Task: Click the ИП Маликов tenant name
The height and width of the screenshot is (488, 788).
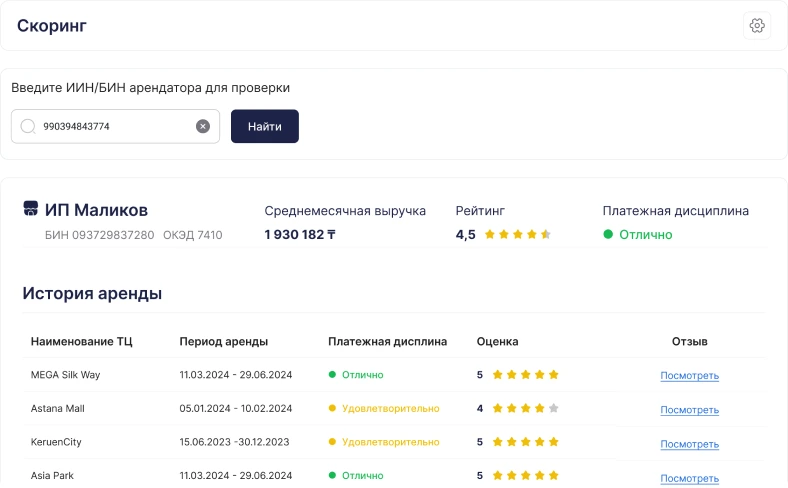Action: [x=96, y=210]
